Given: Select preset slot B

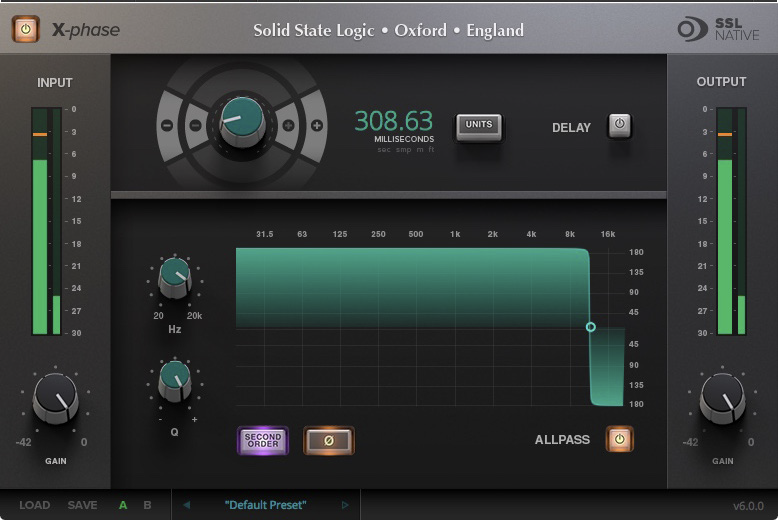Looking at the screenshot, I should [x=147, y=505].
